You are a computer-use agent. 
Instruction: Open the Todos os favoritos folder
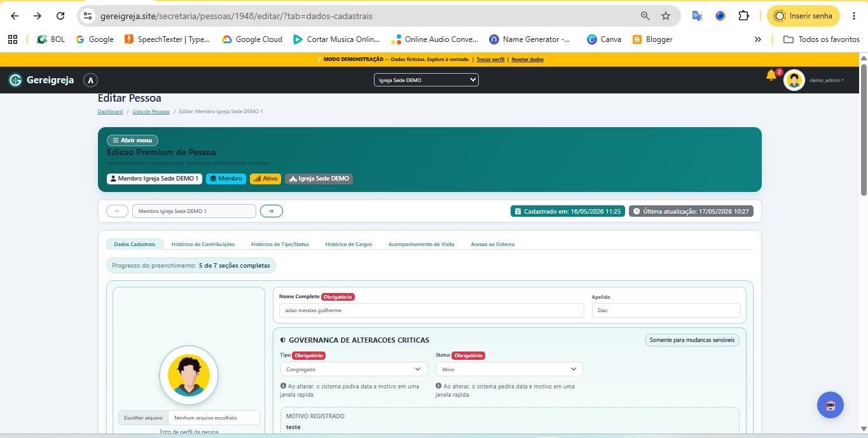tap(822, 39)
